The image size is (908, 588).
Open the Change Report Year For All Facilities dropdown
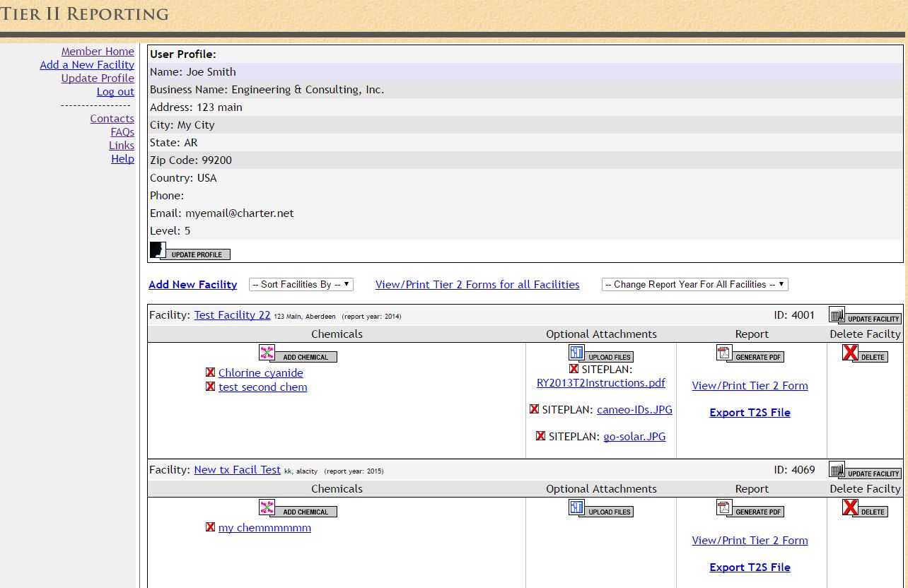point(694,283)
